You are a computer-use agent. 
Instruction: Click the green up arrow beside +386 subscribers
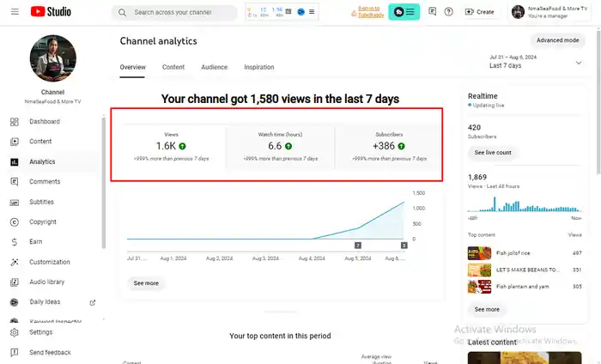point(401,146)
